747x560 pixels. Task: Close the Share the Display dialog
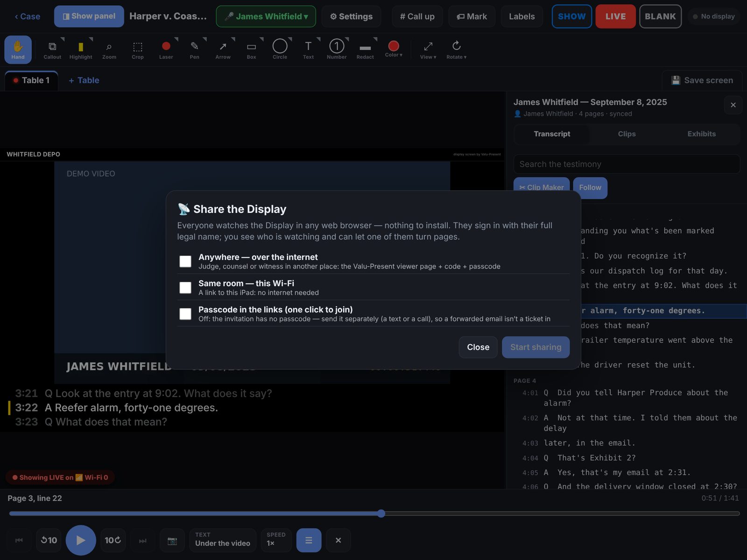478,347
